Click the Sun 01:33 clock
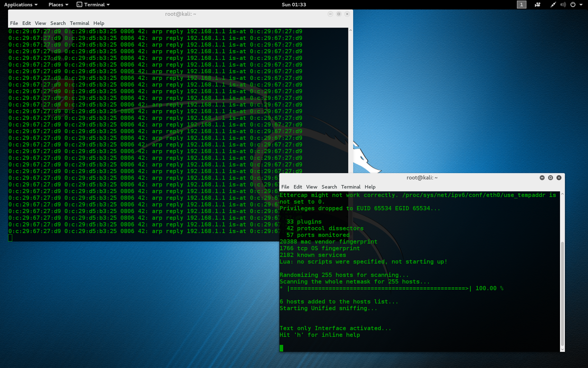 [294, 5]
